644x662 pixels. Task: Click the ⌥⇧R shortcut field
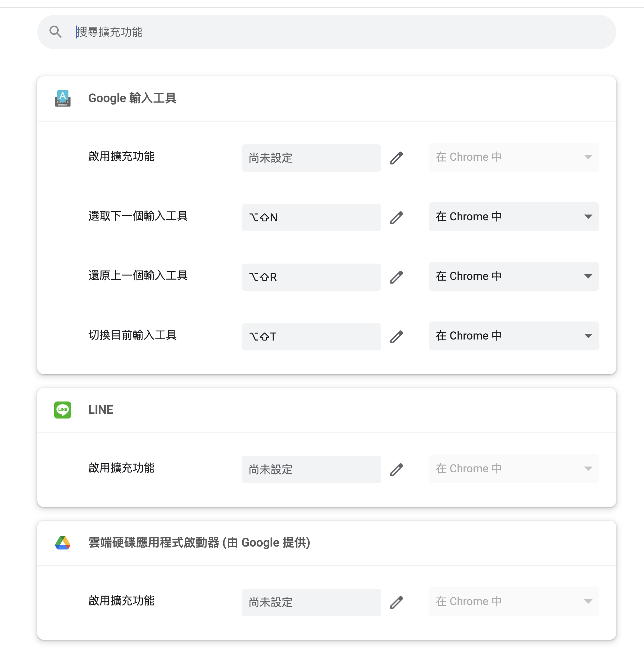point(311,277)
